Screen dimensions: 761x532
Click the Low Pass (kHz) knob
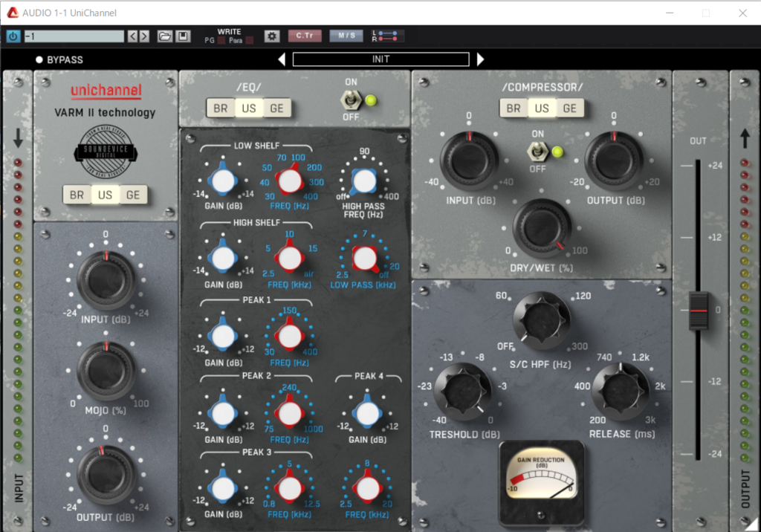pyautogui.click(x=365, y=259)
